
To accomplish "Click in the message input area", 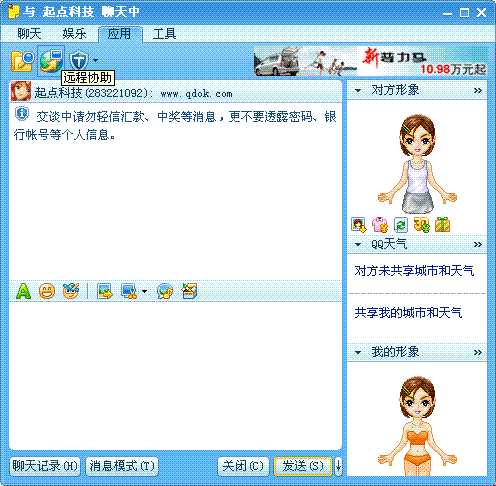I will coord(175,376).
